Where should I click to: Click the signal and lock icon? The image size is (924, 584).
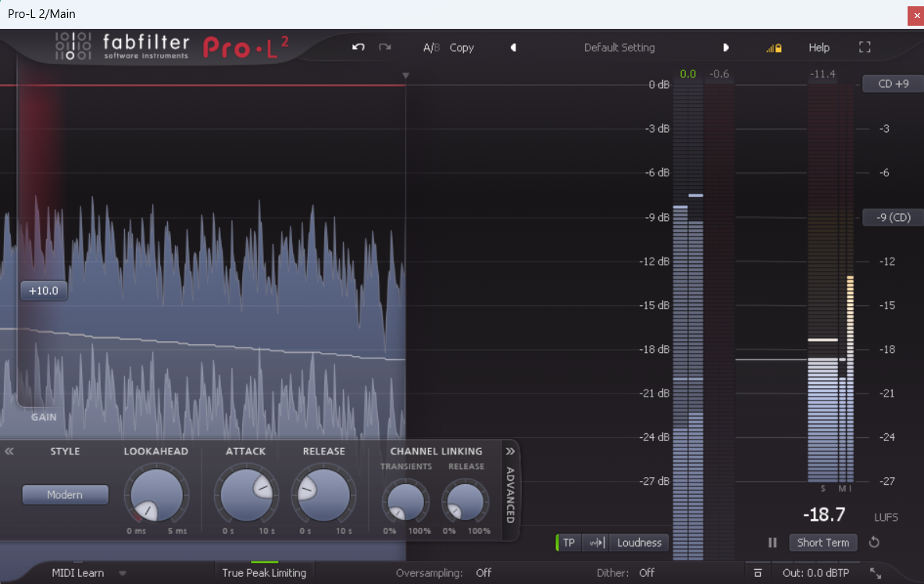pyautogui.click(x=774, y=48)
